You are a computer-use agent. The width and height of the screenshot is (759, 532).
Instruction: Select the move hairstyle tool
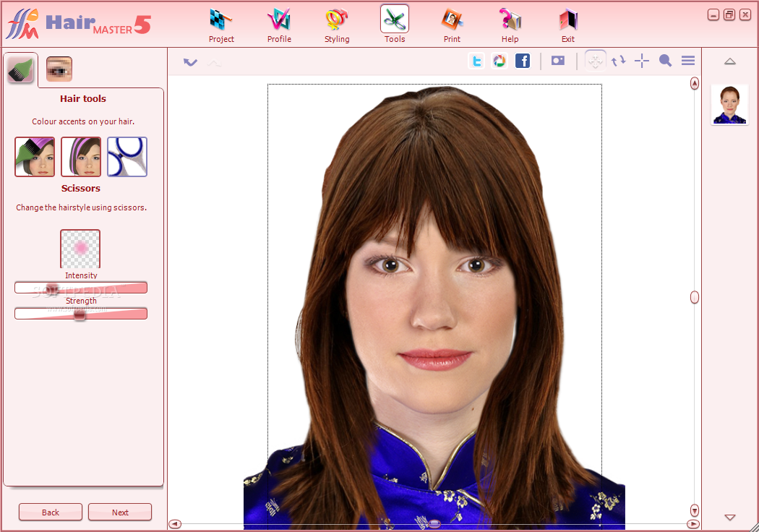pos(596,61)
